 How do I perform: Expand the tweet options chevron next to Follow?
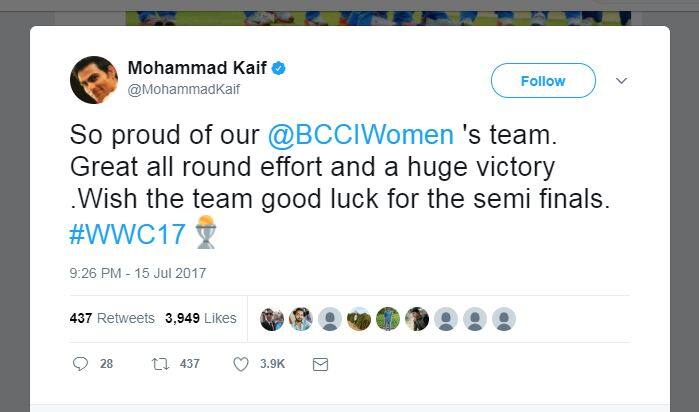(621, 80)
